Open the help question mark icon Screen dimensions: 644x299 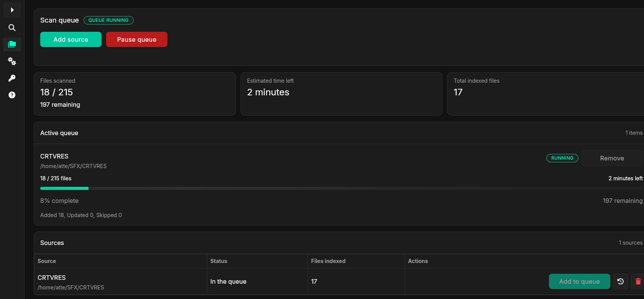12,95
